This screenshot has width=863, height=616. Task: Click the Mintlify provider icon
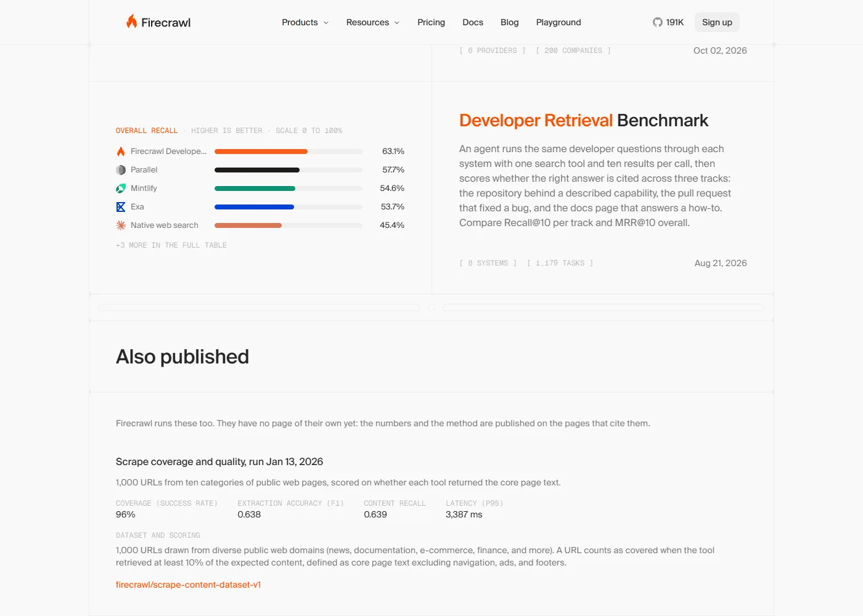pyautogui.click(x=121, y=188)
